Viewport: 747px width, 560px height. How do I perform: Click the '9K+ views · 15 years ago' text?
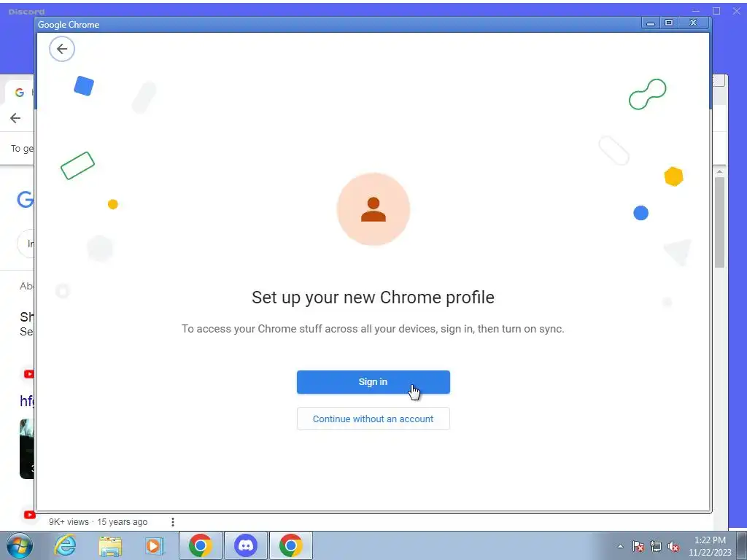(98, 522)
